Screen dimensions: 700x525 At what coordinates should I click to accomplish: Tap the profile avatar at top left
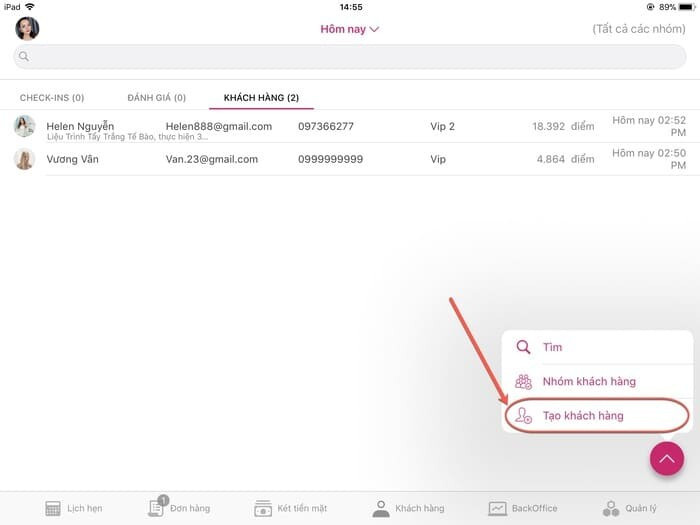point(27,28)
